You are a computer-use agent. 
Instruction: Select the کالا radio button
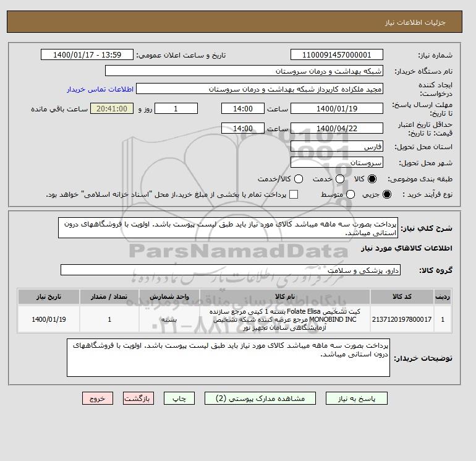[x=372, y=179]
